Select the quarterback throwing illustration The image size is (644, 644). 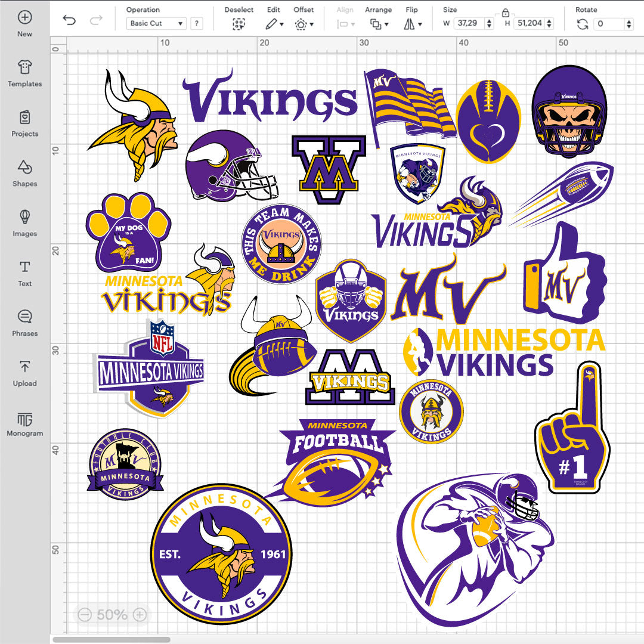pos(476,550)
